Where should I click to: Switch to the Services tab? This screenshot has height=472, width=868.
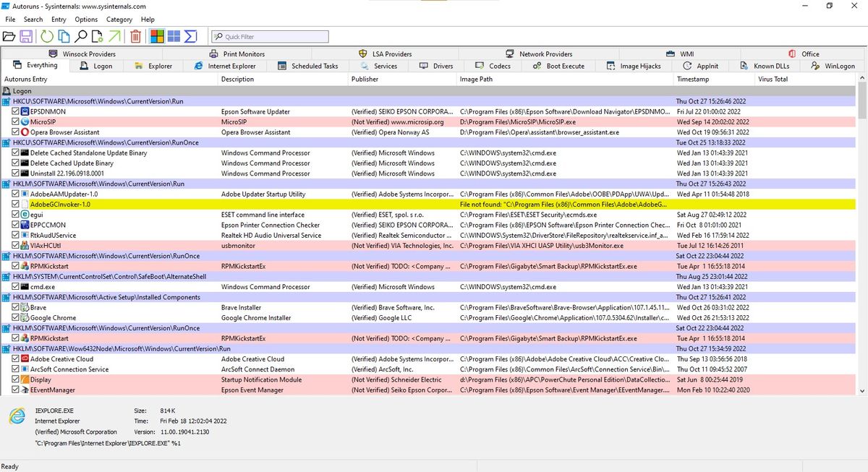tap(379, 66)
